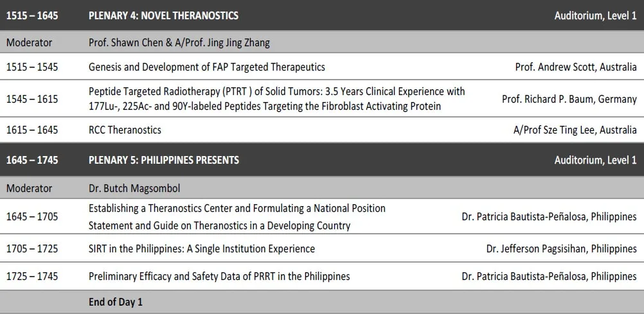The image size is (644, 314).
Task: Open the Peptide Targeted Radiotherapy talk title
Action: [277, 98]
